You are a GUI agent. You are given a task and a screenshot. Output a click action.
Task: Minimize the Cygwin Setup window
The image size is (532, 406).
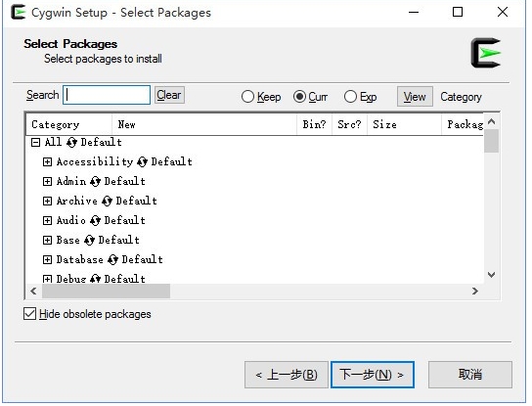tap(414, 13)
